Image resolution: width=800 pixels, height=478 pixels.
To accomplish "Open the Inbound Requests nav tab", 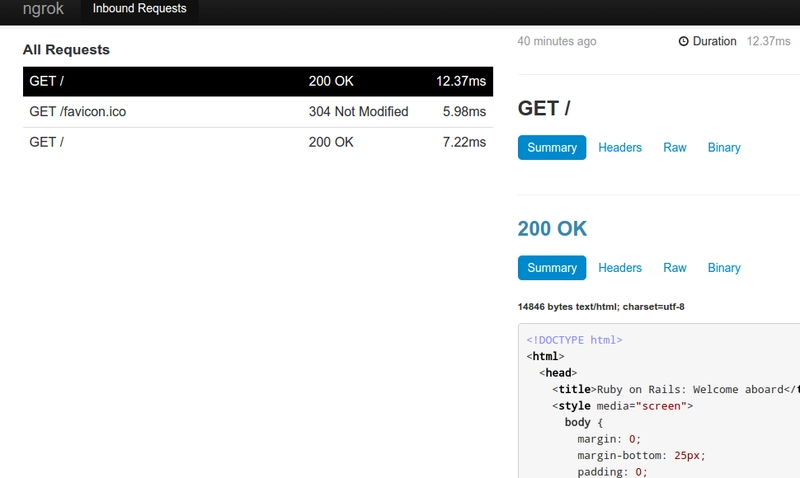I will pos(139,9).
